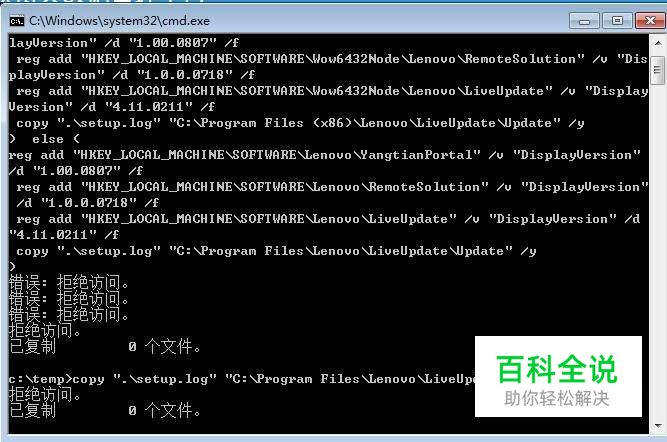This screenshot has height=442, width=667.
Task: Click the gray 助你轻松解决 caption
Action: pos(557,399)
